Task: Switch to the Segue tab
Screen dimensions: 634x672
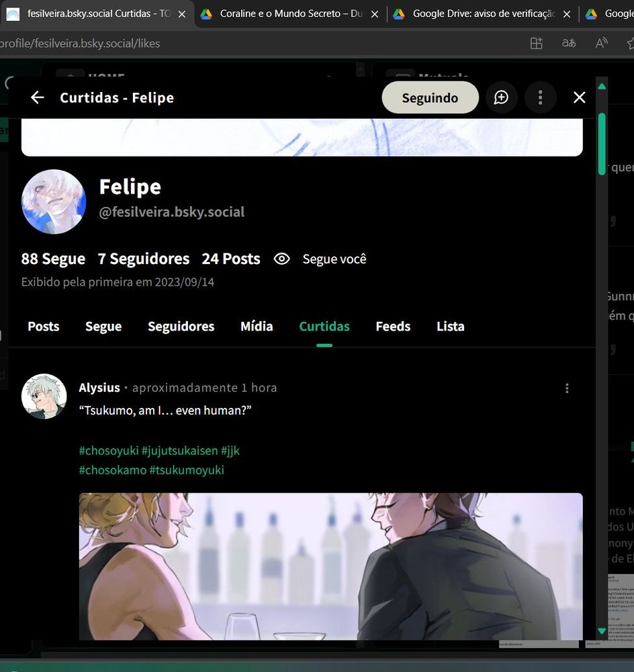Action: tap(103, 327)
